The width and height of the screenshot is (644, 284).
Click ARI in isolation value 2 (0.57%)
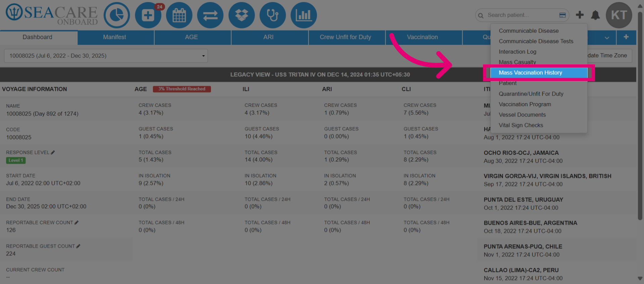[336, 183]
